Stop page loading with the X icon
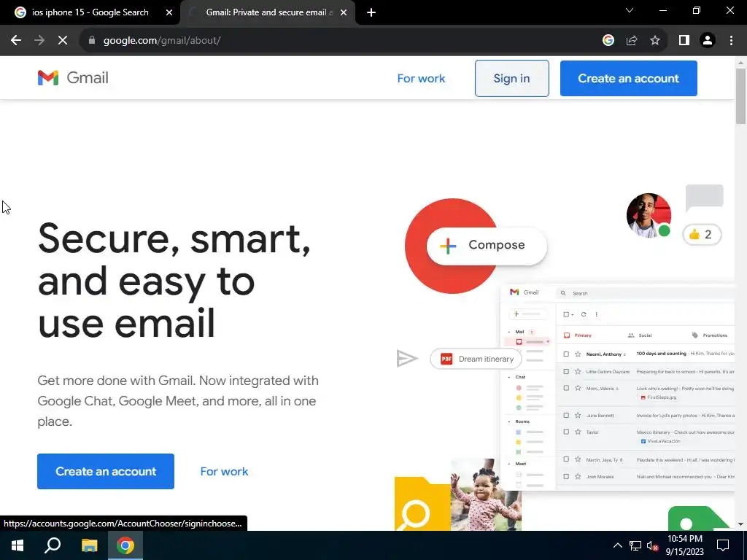Viewport: 747px width, 560px height. coord(63,41)
